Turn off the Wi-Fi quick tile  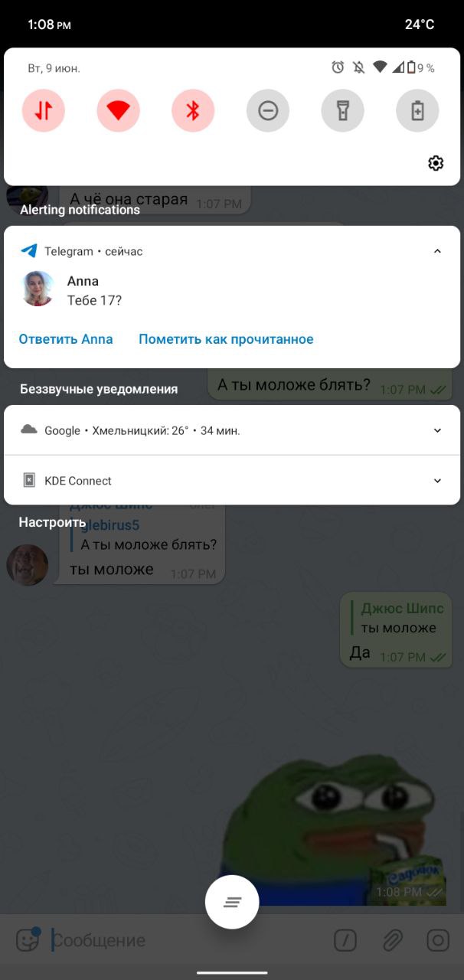pyautogui.click(x=118, y=111)
